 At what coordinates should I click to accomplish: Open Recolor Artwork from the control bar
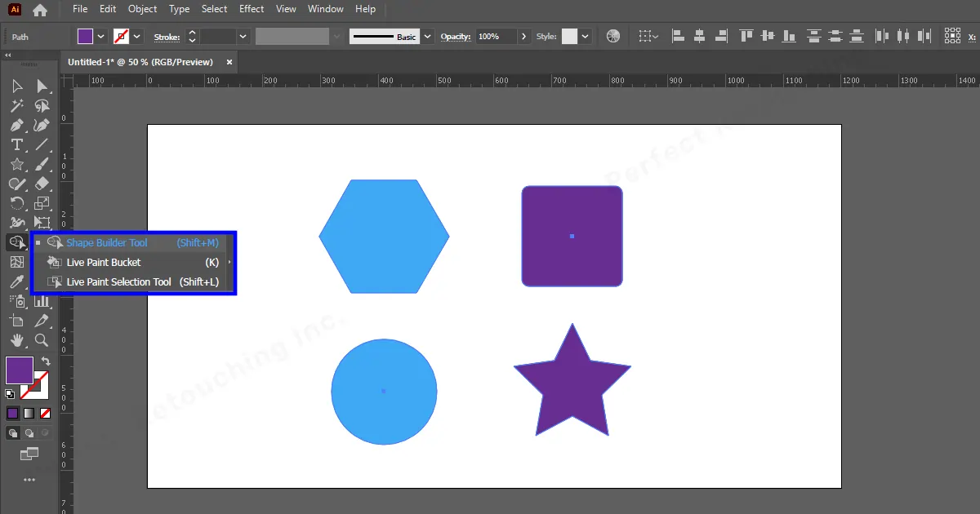click(x=612, y=36)
